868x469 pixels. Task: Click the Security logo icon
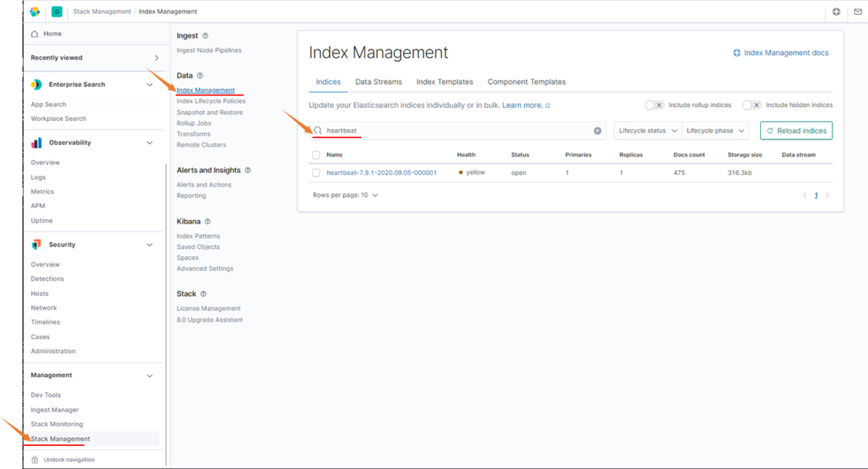point(36,245)
